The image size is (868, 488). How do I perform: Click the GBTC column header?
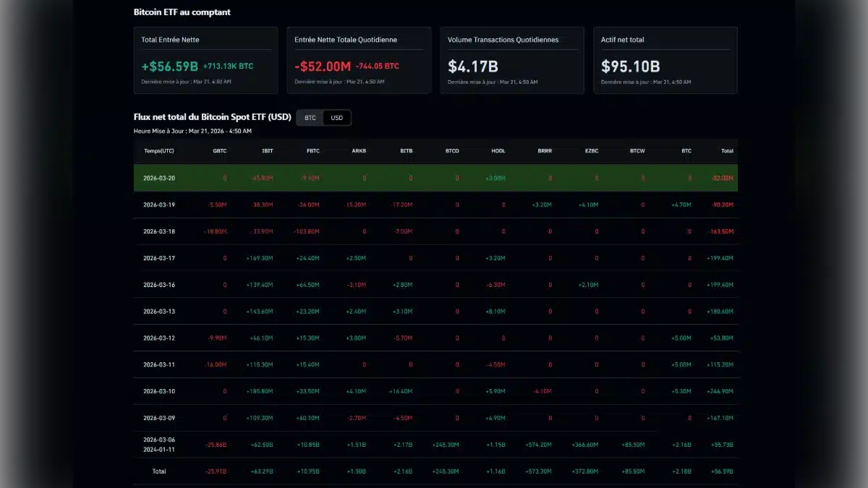pos(219,151)
